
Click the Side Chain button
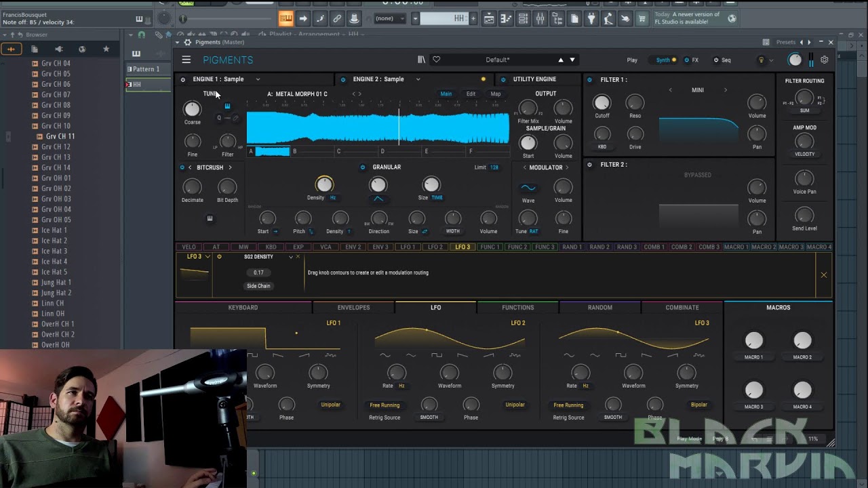coord(258,286)
